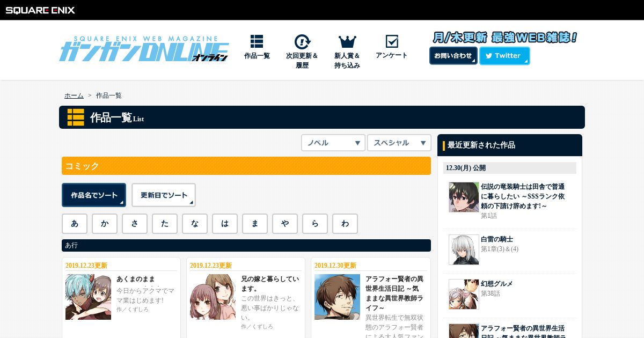Open 作品一覧 list icon in header

click(257, 42)
